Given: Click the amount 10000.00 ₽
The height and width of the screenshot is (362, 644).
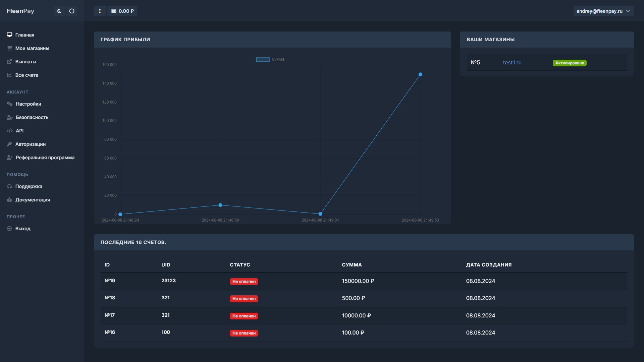Looking at the screenshot, I should click(356, 316).
